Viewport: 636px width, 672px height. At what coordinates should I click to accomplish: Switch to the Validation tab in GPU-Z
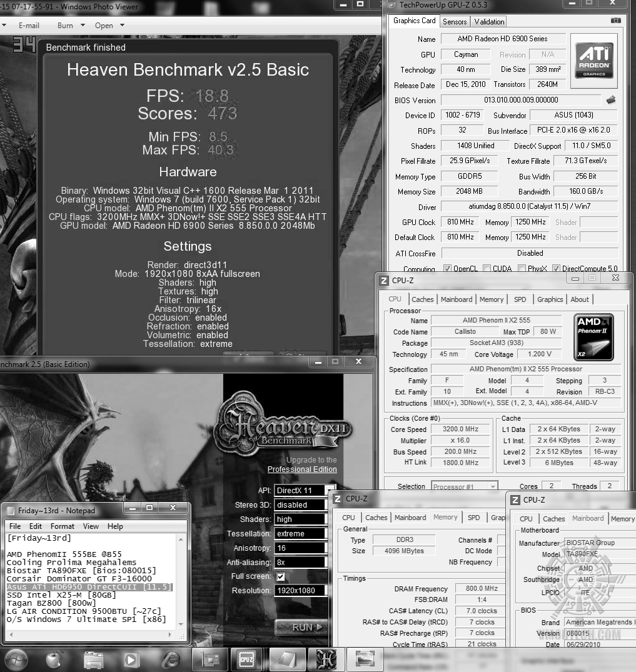[x=489, y=21]
